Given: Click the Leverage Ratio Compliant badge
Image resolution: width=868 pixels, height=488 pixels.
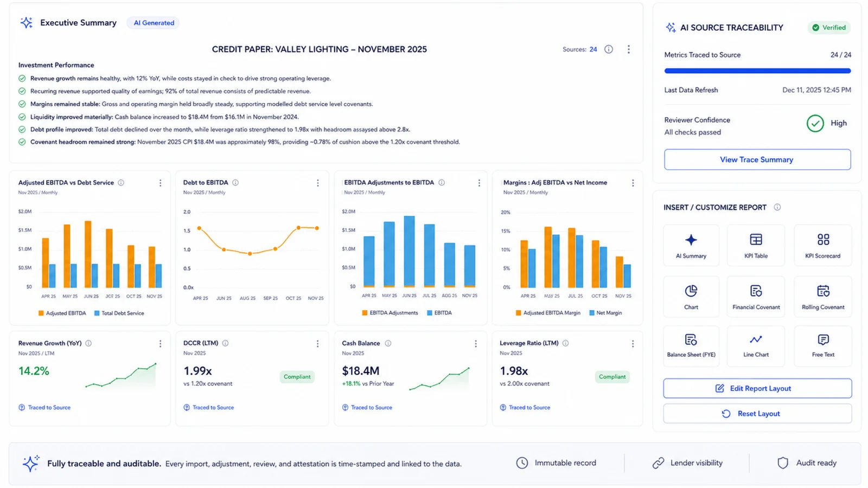Looking at the screenshot, I should [x=612, y=377].
